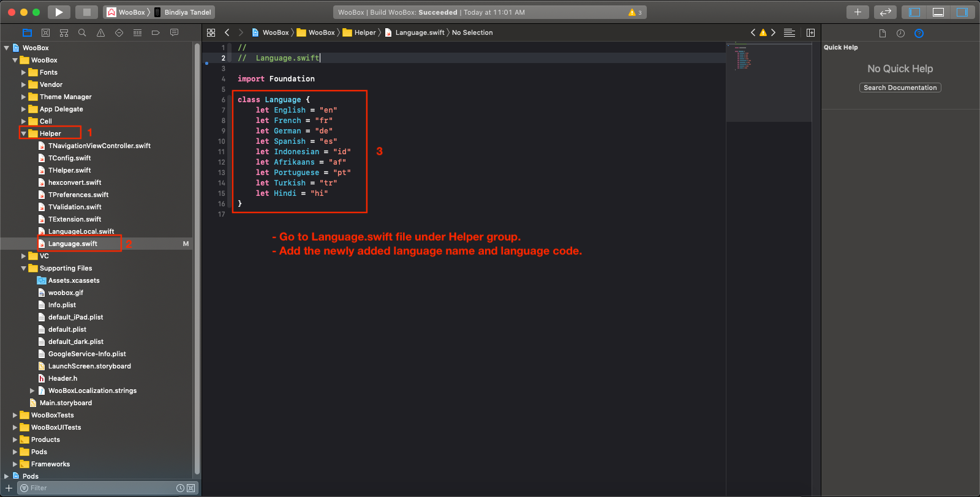Open the Test navigator tab
This screenshot has width=980, height=497.
(119, 32)
